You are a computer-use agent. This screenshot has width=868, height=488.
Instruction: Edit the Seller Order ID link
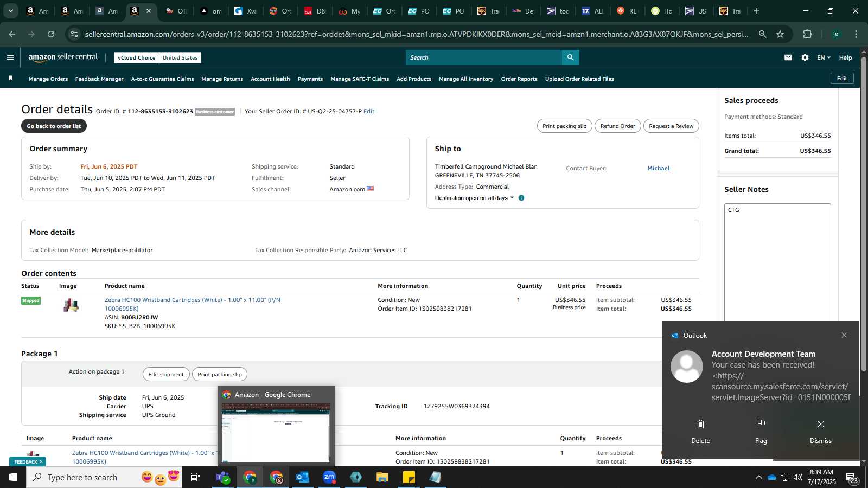point(369,111)
